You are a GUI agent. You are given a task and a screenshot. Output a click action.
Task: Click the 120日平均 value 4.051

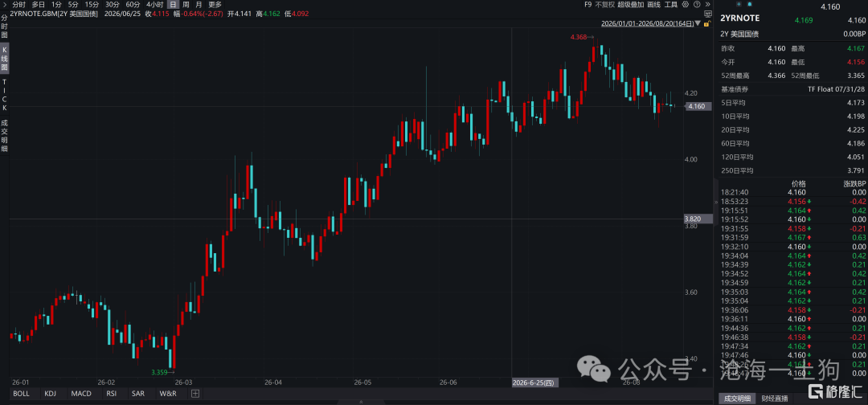(855, 157)
